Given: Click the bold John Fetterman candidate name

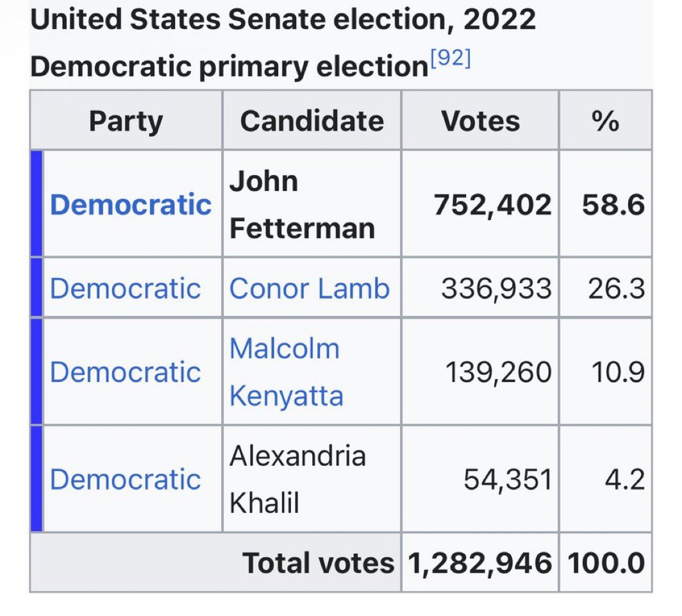Looking at the screenshot, I should point(302,204).
